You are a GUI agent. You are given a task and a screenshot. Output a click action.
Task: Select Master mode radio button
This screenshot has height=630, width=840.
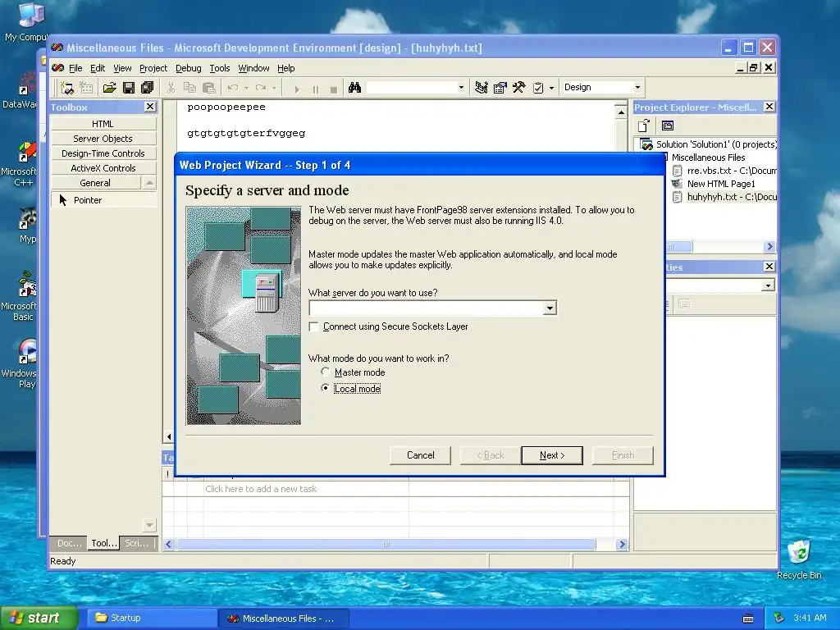325,372
